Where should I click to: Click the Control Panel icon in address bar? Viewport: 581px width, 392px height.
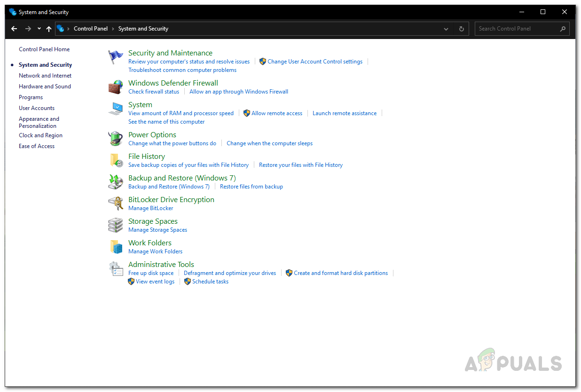(x=61, y=29)
